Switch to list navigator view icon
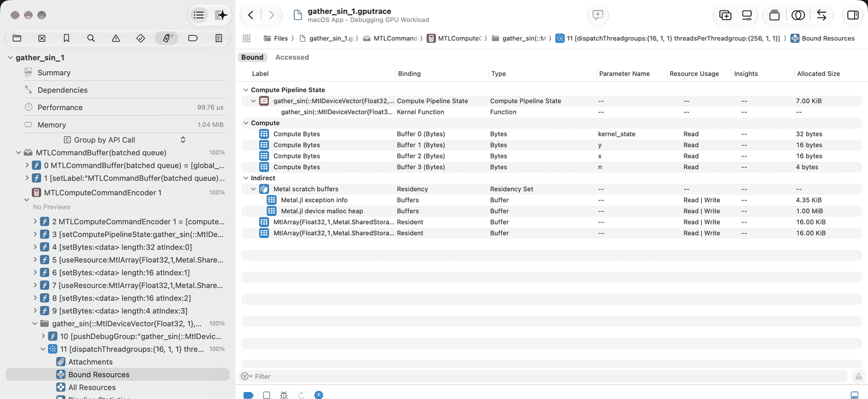 point(199,15)
